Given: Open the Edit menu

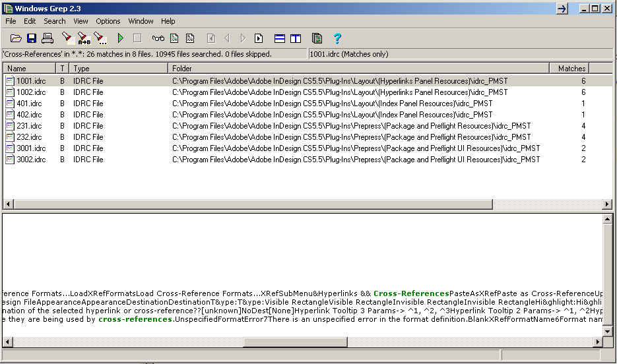Looking at the screenshot, I should pyautogui.click(x=30, y=21).
